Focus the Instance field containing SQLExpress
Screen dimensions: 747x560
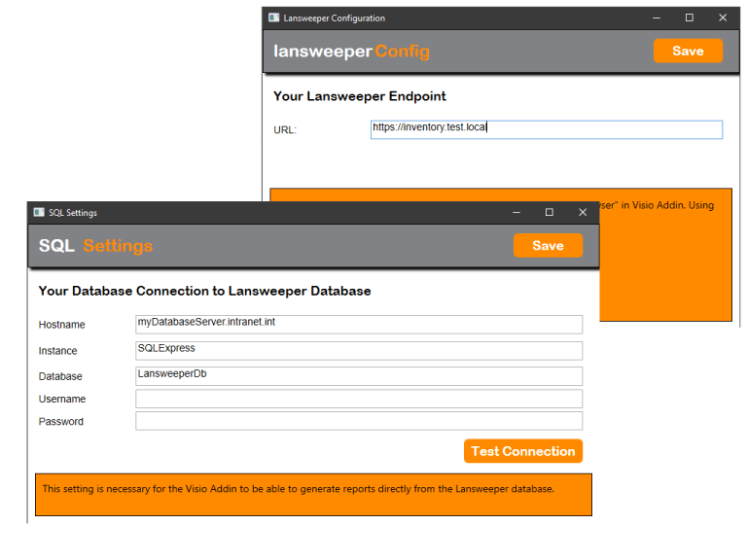coord(359,350)
